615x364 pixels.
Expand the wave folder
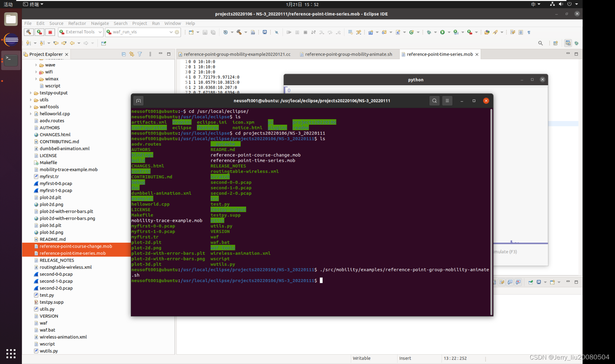(x=36, y=65)
